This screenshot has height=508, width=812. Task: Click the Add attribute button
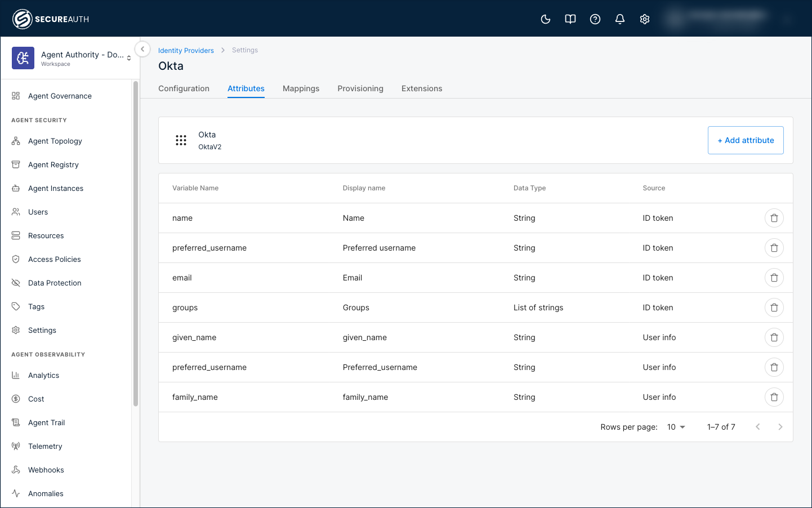tap(746, 140)
